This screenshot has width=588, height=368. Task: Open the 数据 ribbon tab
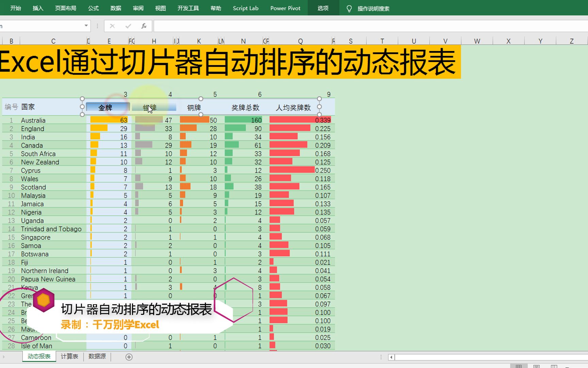pos(116,8)
